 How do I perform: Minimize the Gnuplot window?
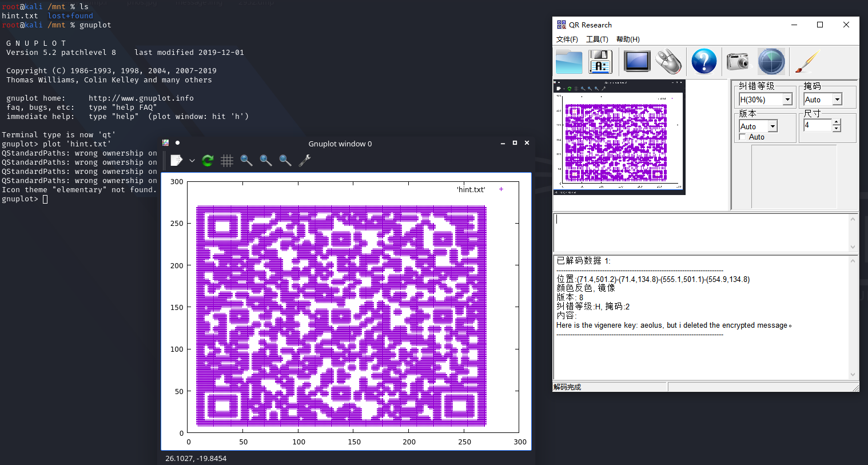[503, 143]
